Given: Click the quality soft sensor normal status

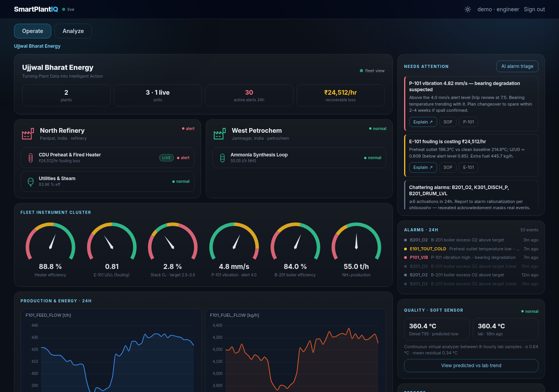Looking at the screenshot, I should coord(530,311).
